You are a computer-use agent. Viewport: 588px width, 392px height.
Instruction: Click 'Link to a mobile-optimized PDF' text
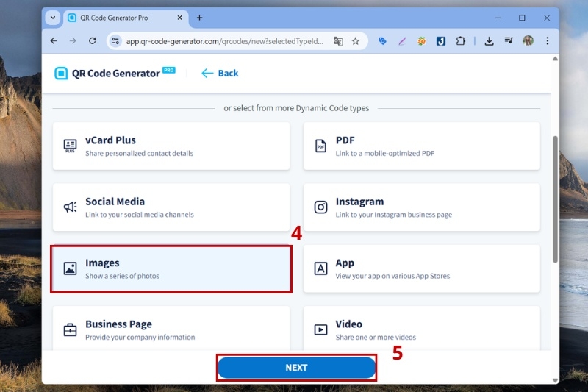384,154
